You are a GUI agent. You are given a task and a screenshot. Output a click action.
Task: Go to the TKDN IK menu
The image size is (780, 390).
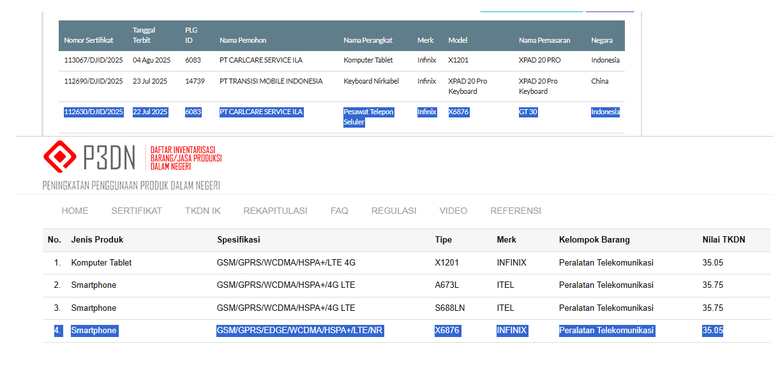pyautogui.click(x=202, y=211)
